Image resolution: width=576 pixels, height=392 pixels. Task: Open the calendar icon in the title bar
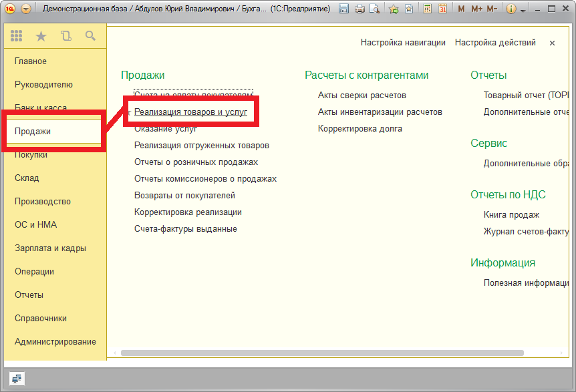point(442,9)
